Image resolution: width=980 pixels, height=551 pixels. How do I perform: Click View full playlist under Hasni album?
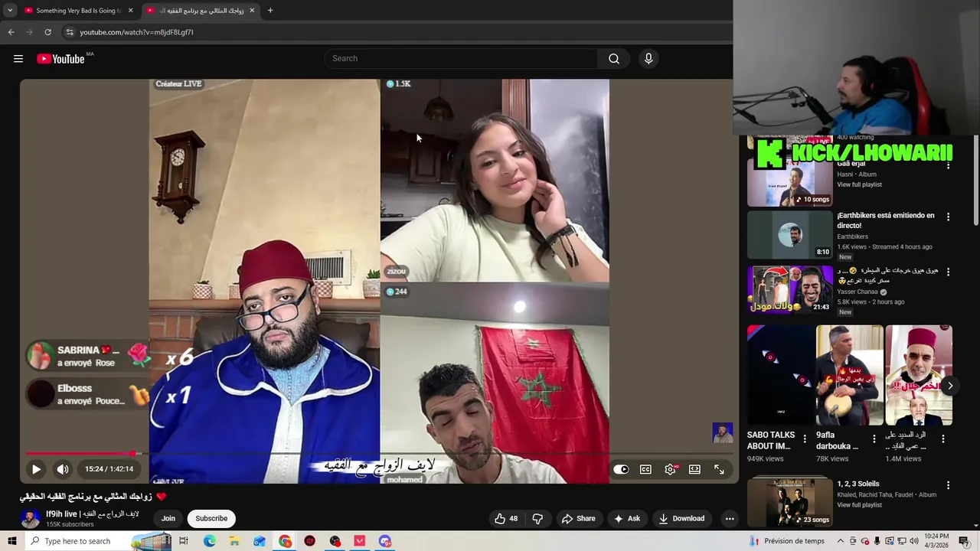tap(859, 184)
